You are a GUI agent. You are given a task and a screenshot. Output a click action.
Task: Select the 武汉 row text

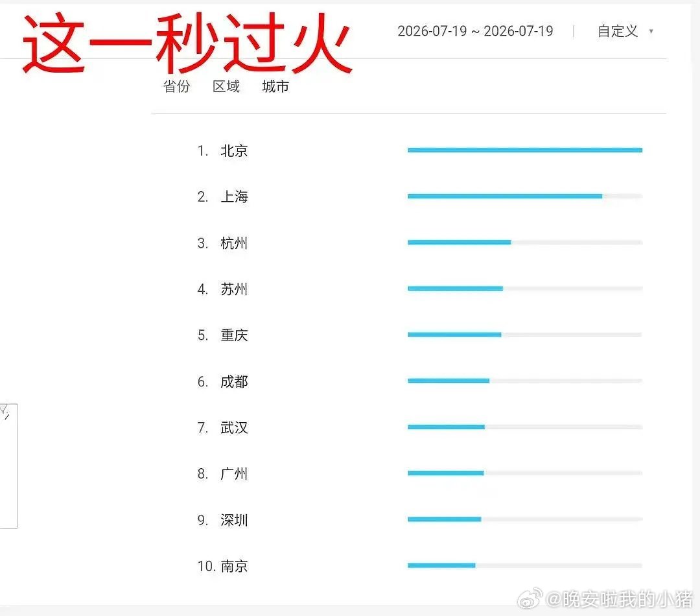234,427
